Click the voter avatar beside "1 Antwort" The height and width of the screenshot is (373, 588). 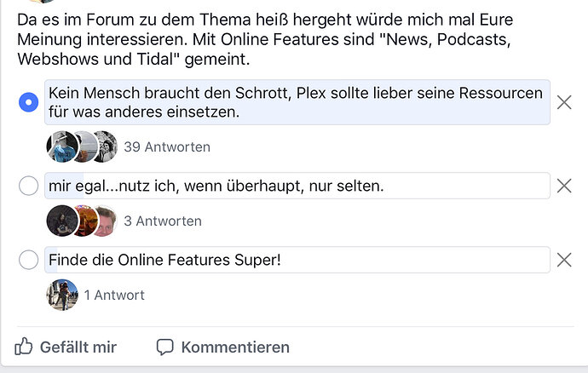pyautogui.click(x=62, y=295)
